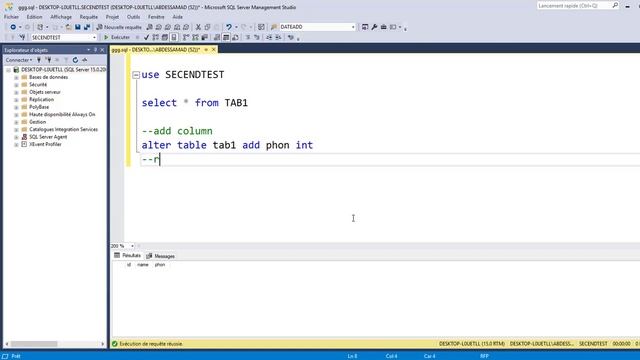
Task: Click the Refresh icon in Object Explorer
Action: pyautogui.click(x=75, y=60)
